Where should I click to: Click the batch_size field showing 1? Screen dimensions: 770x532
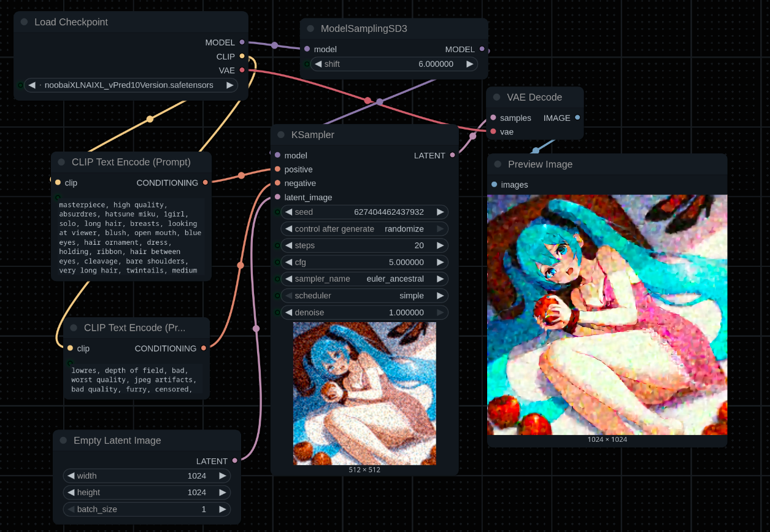[x=147, y=509]
